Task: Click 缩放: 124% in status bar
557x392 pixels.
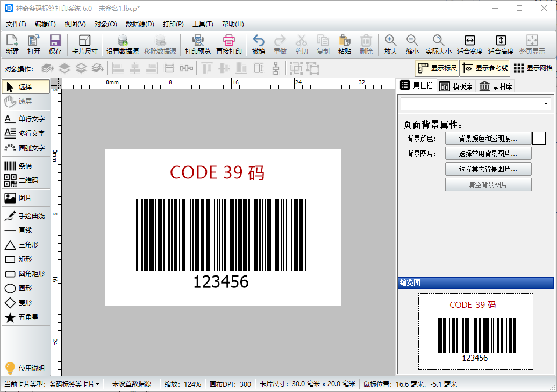Action: pyautogui.click(x=183, y=384)
